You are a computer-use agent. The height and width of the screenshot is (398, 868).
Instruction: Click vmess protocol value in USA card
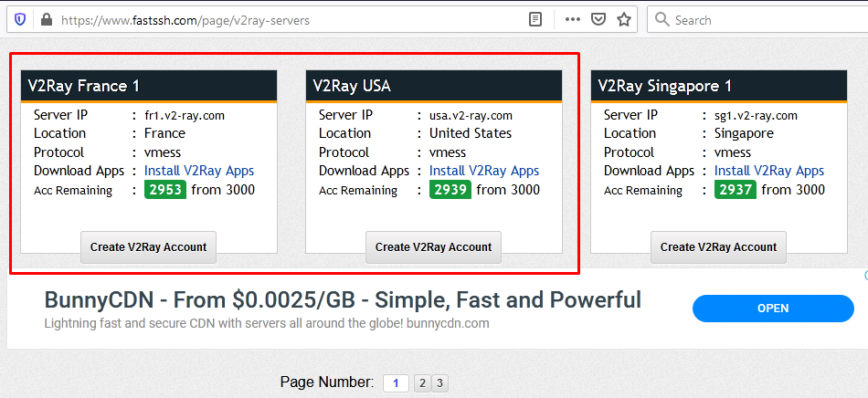tap(448, 152)
